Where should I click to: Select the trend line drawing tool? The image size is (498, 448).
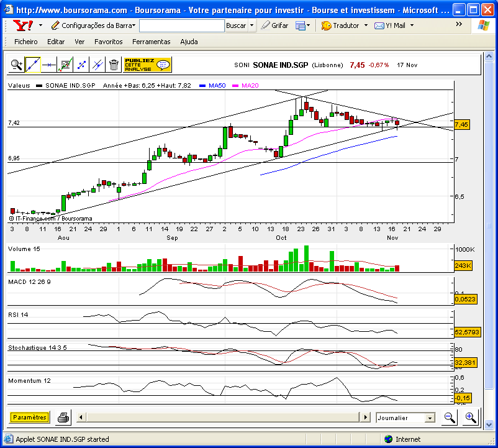click(33, 65)
